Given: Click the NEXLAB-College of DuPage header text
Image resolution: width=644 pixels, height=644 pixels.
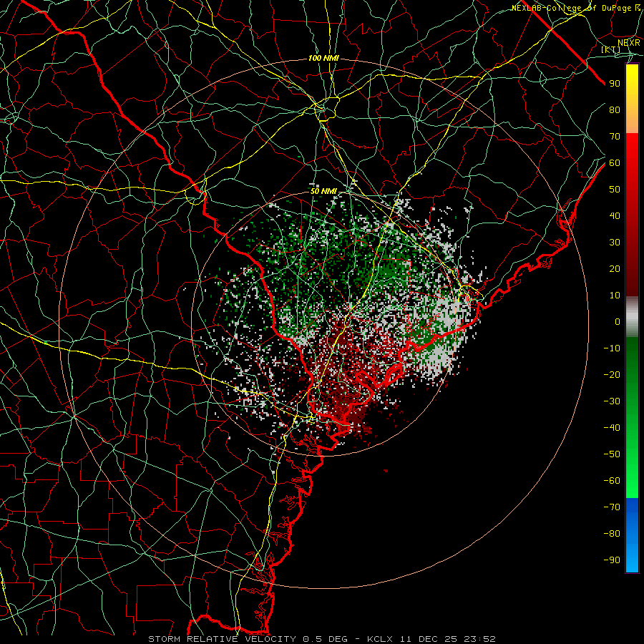Looking at the screenshot, I should [572, 8].
